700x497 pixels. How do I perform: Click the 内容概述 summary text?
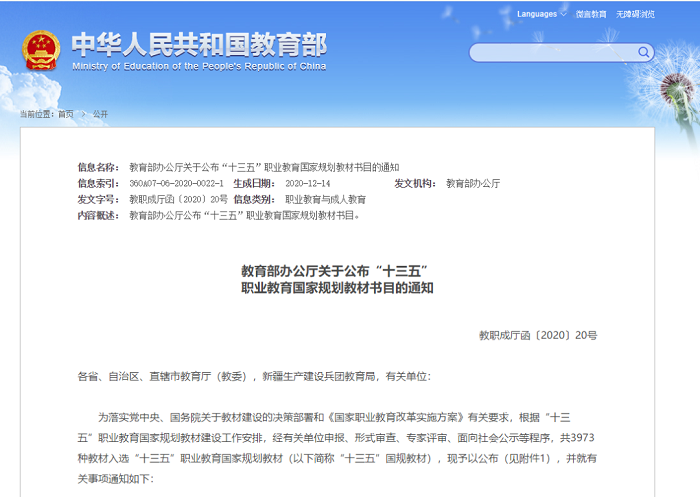243,215
